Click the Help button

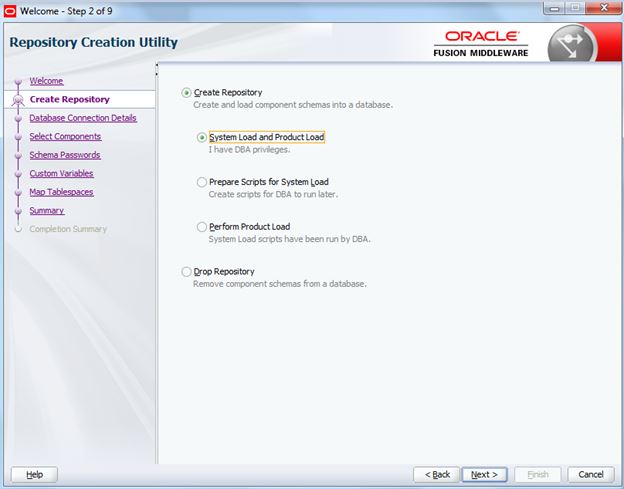(x=34, y=475)
